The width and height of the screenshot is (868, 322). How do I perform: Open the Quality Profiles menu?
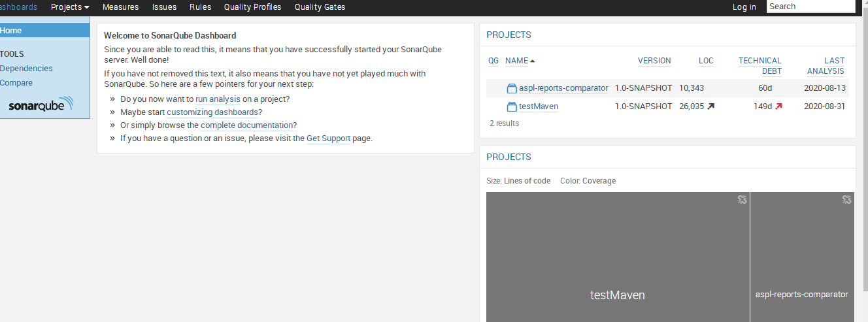click(x=252, y=7)
